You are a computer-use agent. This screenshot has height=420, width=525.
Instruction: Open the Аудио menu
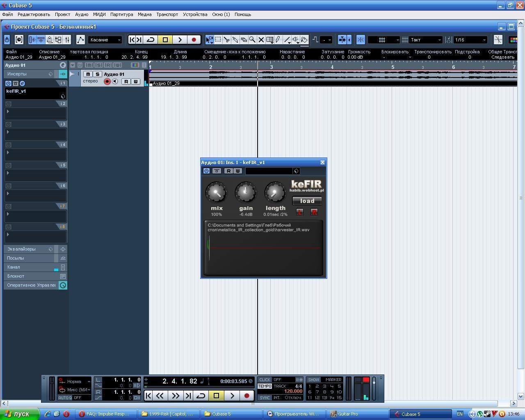(82, 14)
